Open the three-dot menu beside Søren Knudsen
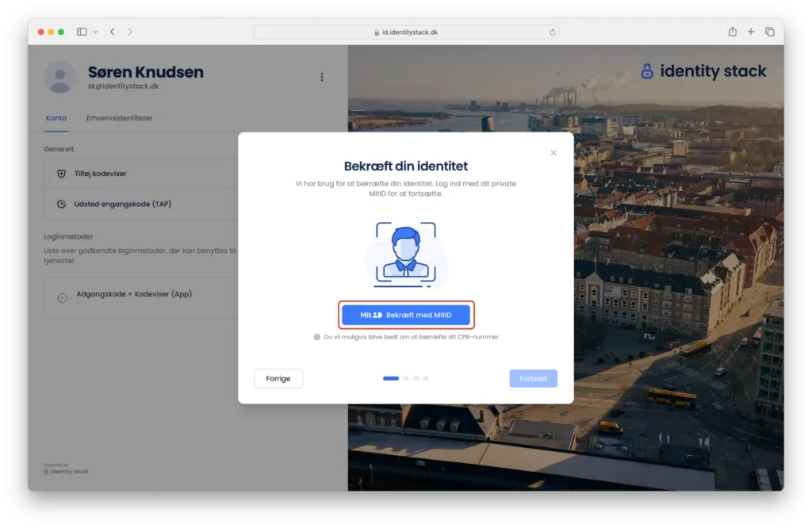This screenshot has width=812, height=528. [322, 77]
